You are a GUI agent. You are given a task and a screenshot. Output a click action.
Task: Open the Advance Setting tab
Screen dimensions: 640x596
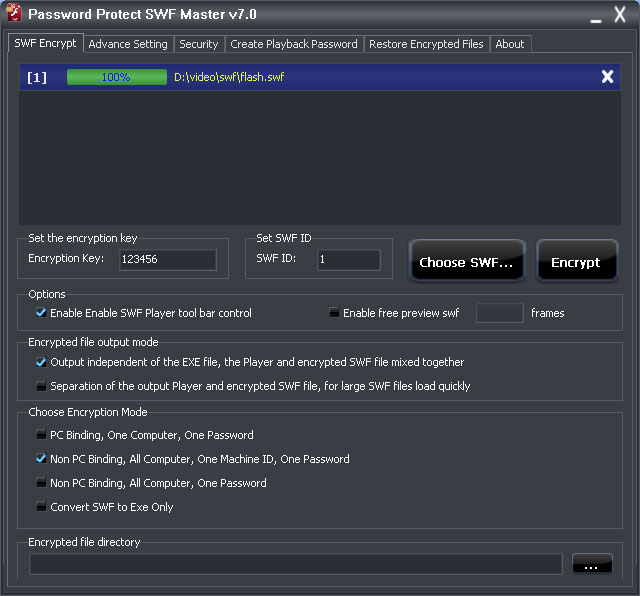click(x=127, y=44)
